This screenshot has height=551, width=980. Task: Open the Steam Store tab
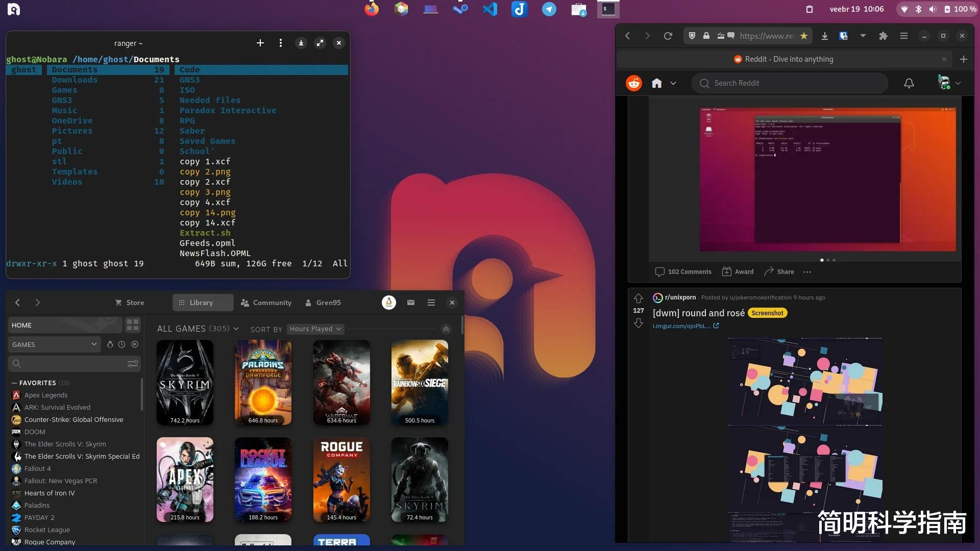pos(130,303)
